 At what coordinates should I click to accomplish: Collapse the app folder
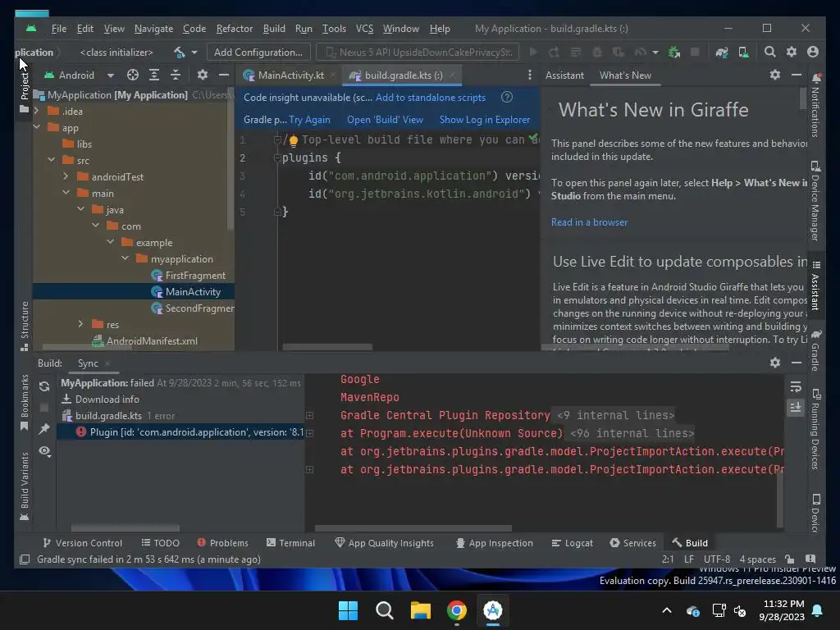[37, 127]
